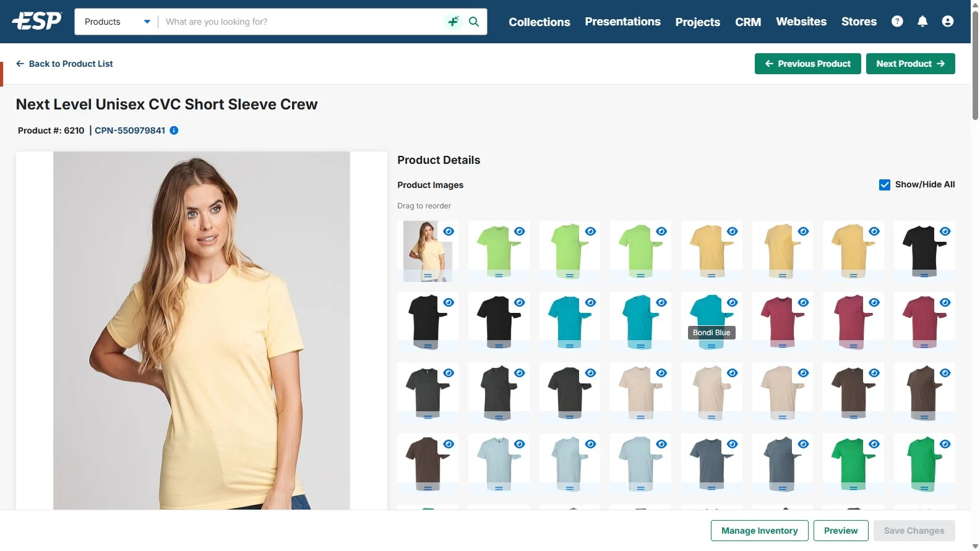980x551 pixels.
Task: Open the Products search category dropdown
Action: tap(117, 22)
